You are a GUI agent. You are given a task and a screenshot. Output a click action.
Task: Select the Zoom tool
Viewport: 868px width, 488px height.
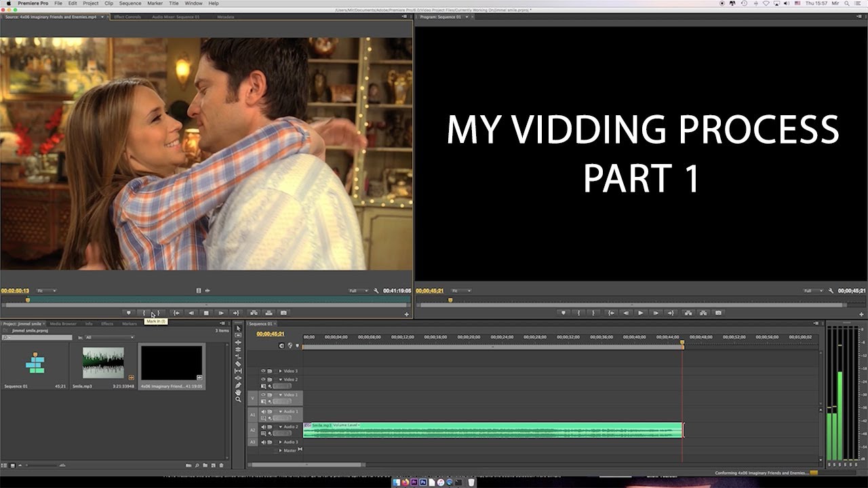click(238, 399)
